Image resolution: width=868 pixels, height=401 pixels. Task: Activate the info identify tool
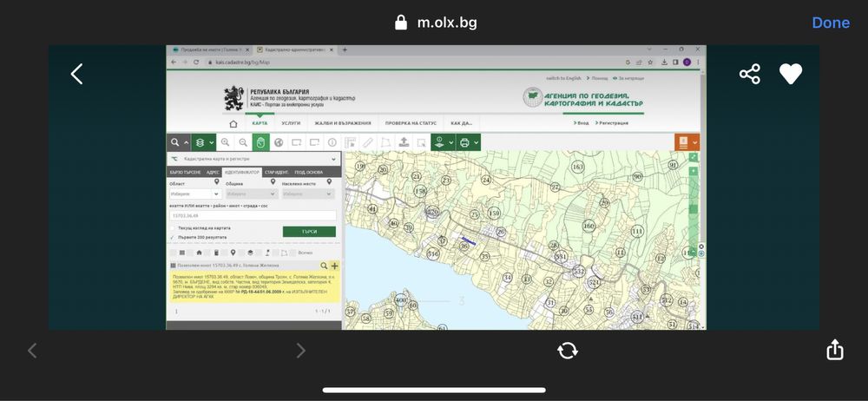point(332,142)
